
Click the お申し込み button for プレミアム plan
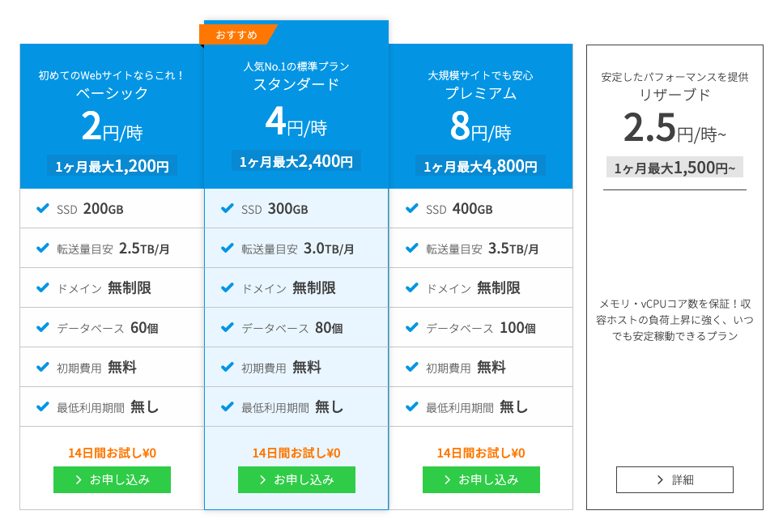[481, 479]
